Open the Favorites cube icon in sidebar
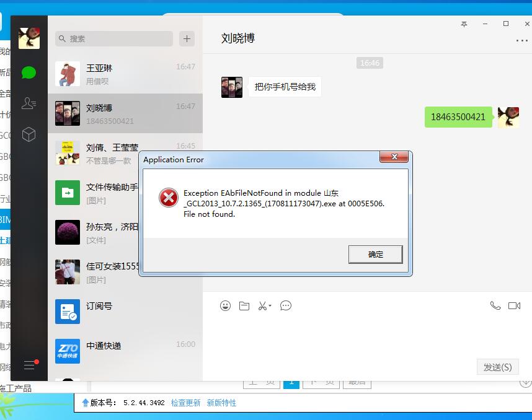 click(x=29, y=134)
